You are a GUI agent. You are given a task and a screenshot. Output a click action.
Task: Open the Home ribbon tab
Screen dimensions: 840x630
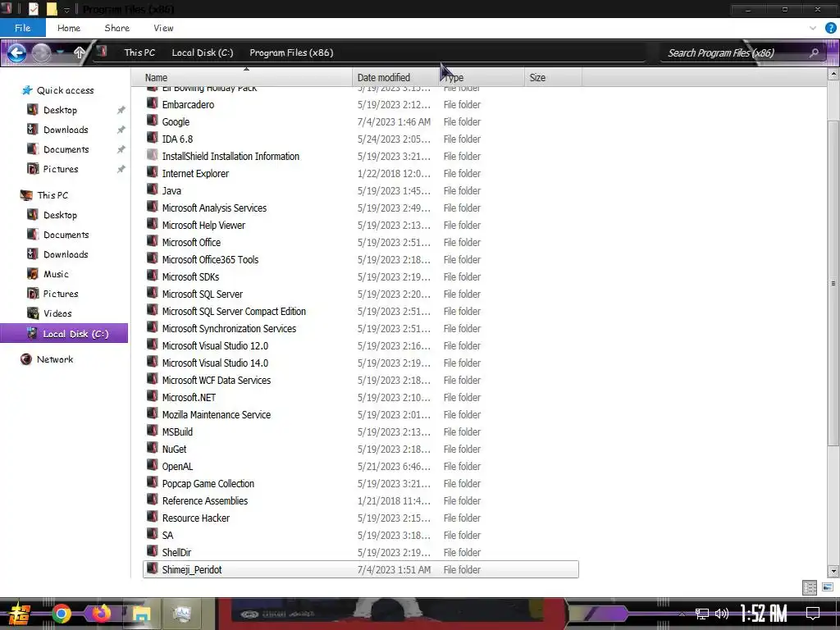(x=69, y=28)
